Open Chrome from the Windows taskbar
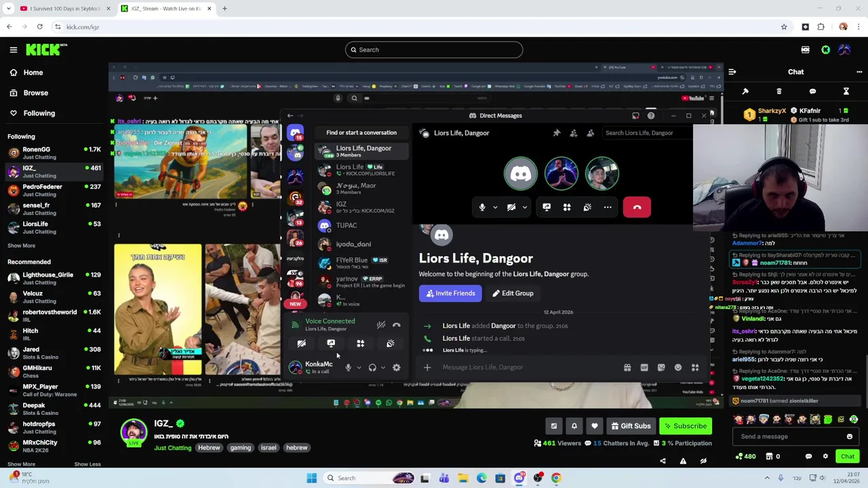 pos(556,478)
